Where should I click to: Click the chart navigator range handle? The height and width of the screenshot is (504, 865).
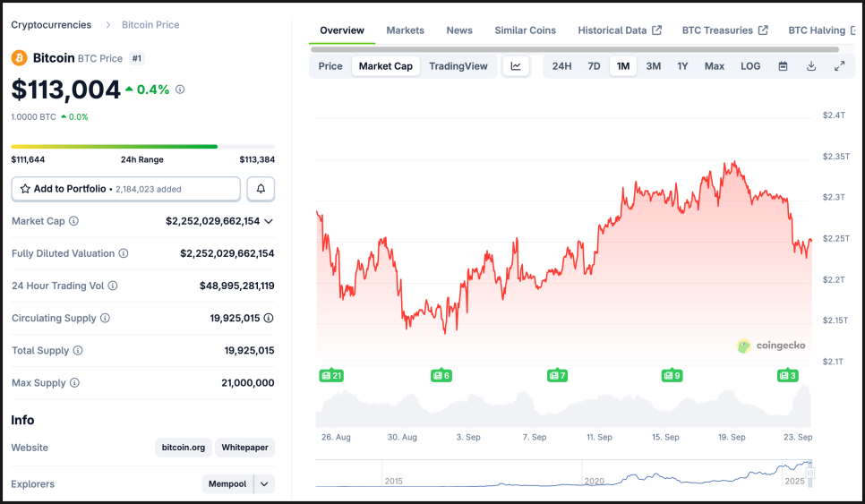coord(809,474)
